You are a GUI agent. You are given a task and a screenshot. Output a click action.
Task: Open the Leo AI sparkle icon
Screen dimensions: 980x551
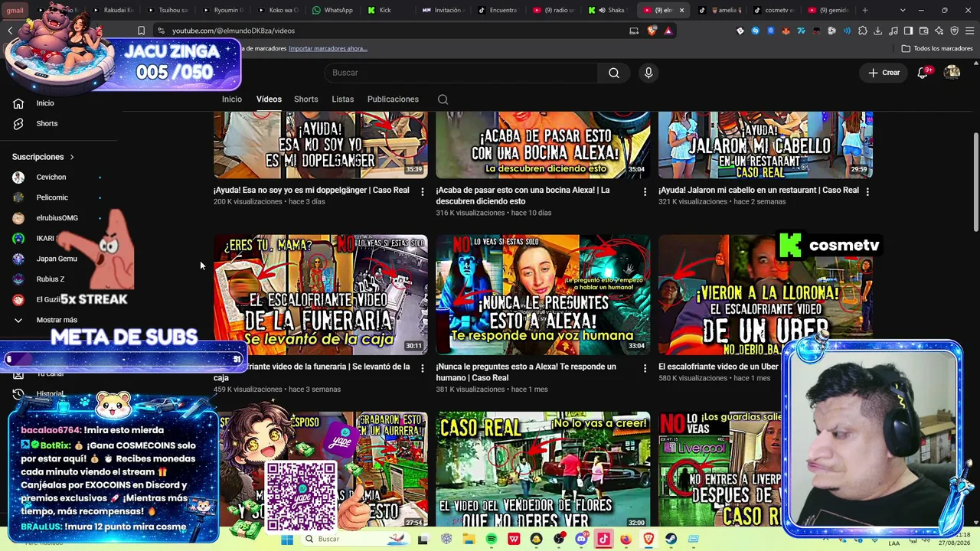(x=939, y=31)
